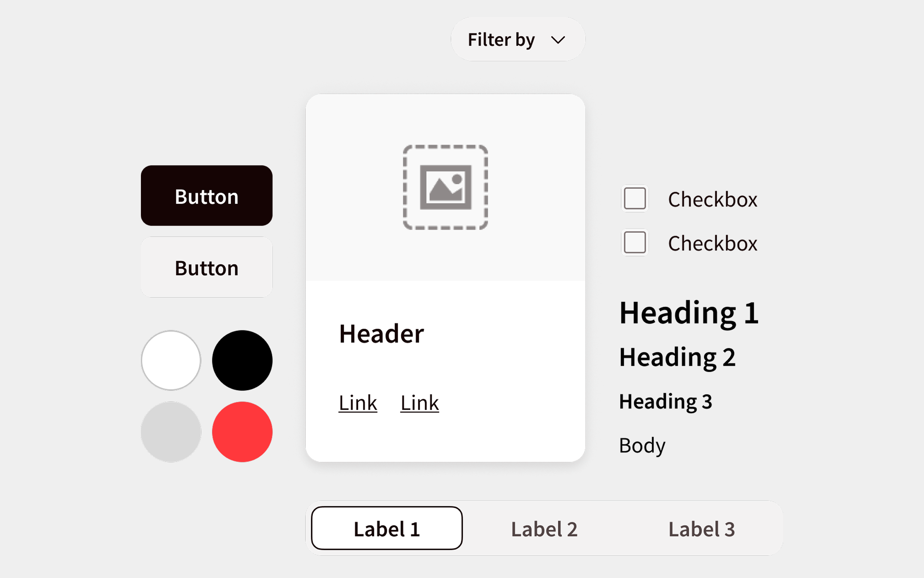Switch to the Label 1 tab
Viewport: 924px width, 578px height.
[x=387, y=528]
